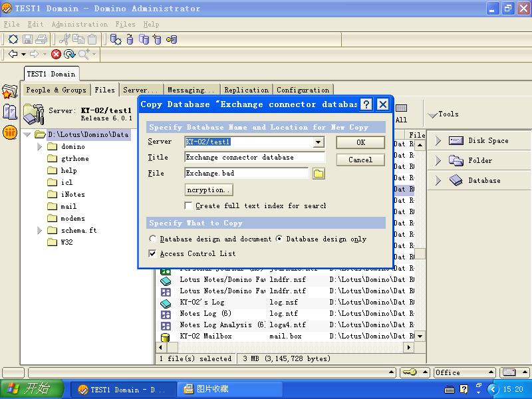Click the Go Back arrow icon
The height and width of the screenshot is (399, 532).
[x=13, y=54]
